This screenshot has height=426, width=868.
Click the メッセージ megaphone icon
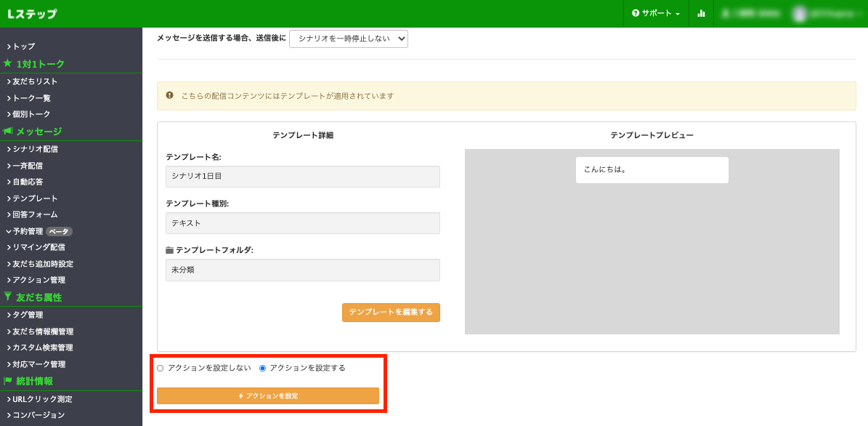pos(9,132)
